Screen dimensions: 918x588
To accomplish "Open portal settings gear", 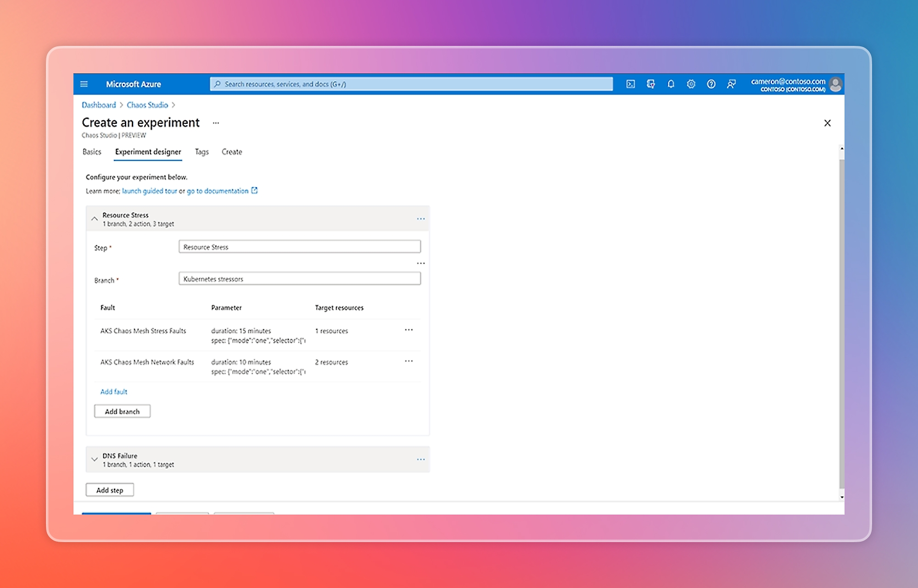I will (691, 84).
